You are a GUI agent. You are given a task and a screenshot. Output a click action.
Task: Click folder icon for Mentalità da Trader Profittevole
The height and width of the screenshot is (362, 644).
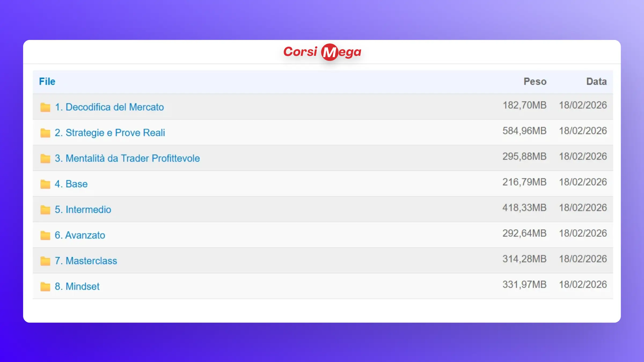(45, 158)
